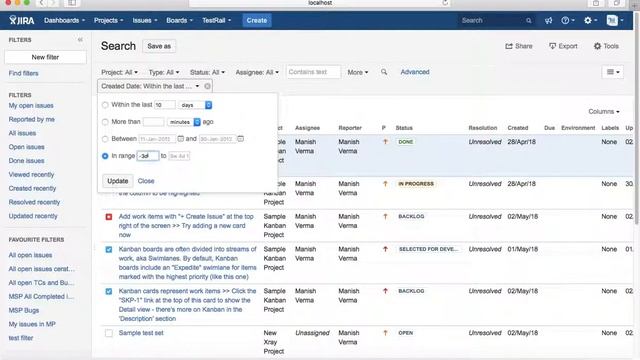Image resolution: width=640 pixels, height=360 pixels.
Task: Open the 'test filter' favourite filter
Action: [x=21, y=338]
